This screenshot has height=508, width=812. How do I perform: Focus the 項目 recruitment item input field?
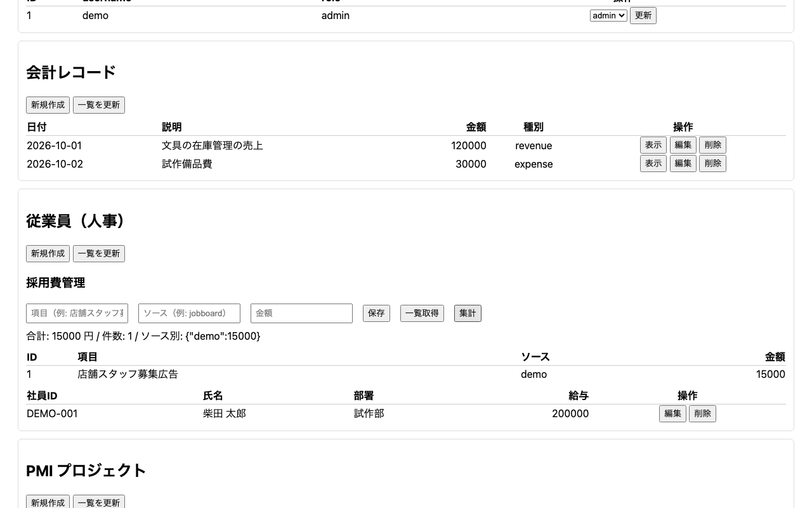click(77, 313)
